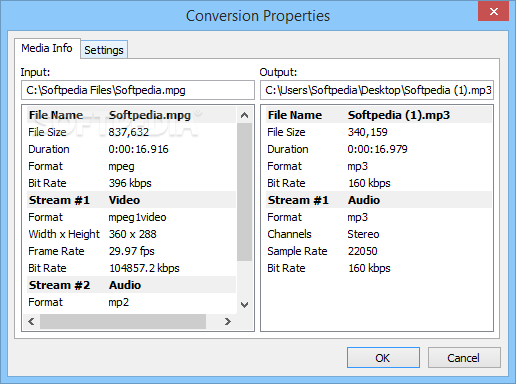
Task: Select the mp2 audio format value
Action: (x=119, y=302)
